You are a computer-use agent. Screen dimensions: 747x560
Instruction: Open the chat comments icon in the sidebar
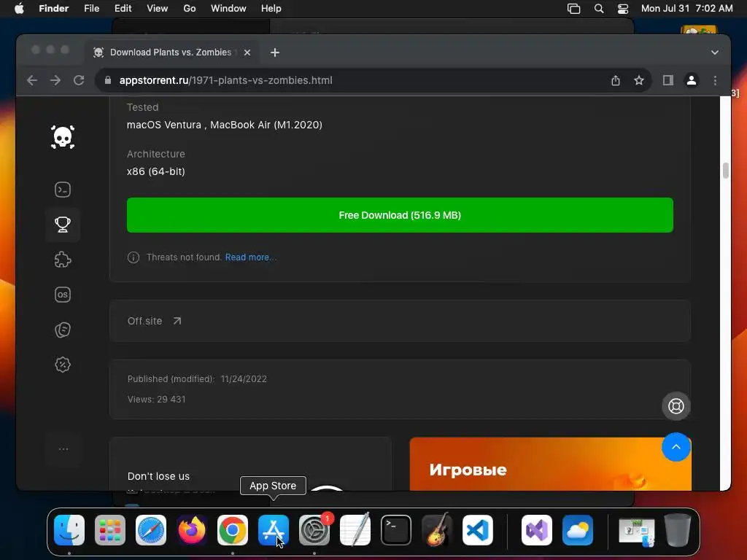tap(63, 330)
